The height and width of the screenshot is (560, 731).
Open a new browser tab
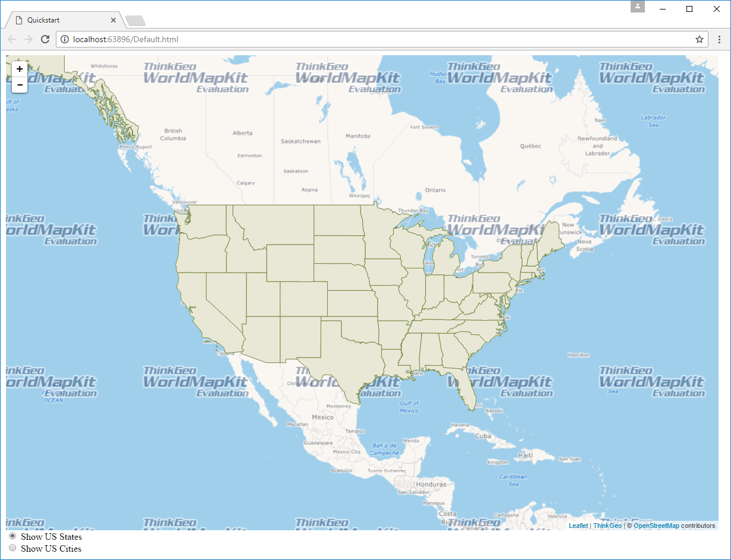tap(135, 21)
